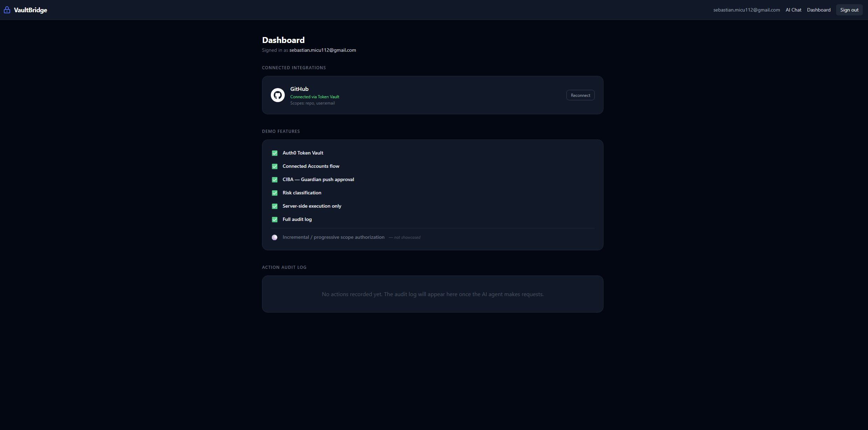868x430 pixels.
Task: Click the Incremental progressive scope authorization label
Action: point(333,237)
